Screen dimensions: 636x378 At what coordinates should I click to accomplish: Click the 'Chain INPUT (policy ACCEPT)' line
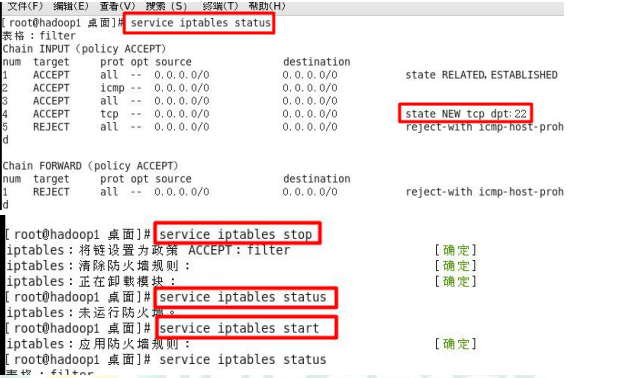(84, 49)
